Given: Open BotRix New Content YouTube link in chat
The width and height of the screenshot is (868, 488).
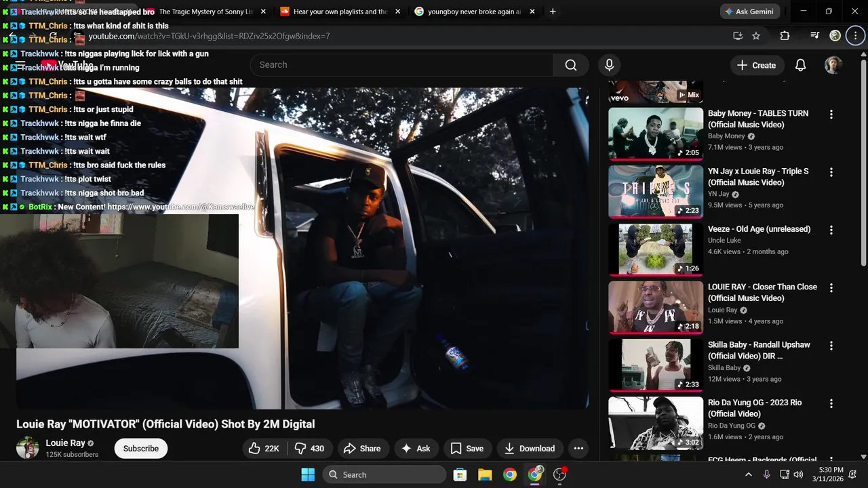Looking at the screenshot, I should pos(180,207).
